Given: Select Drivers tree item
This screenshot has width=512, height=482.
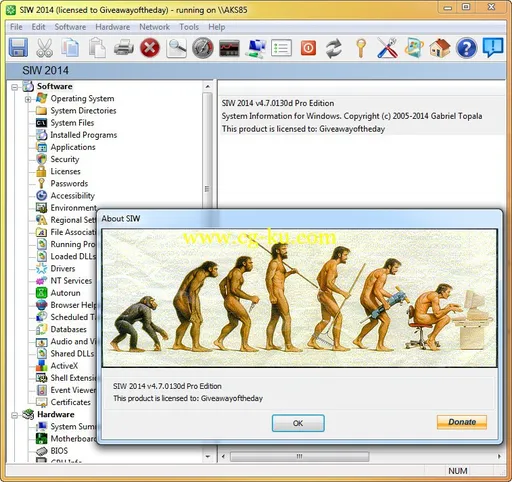Looking at the screenshot, I should [x=63, y=269].
